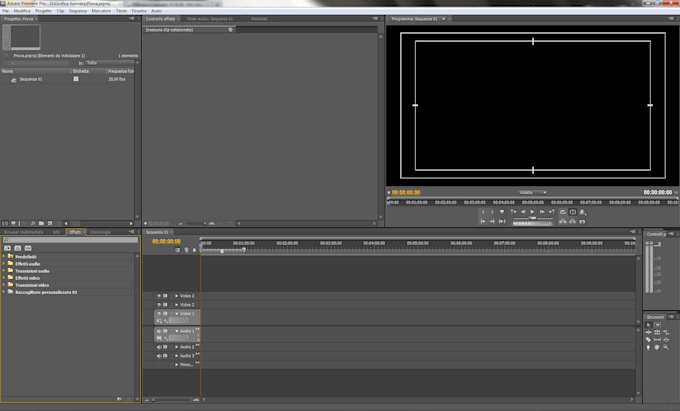The width and height of the screenshot is (680, 411).
Task: Expand the Video 3 track
Action: pos(177,296)
